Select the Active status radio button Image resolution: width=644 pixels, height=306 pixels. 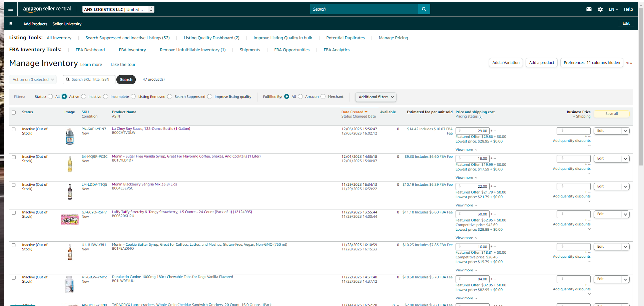(x=64, y=97)
